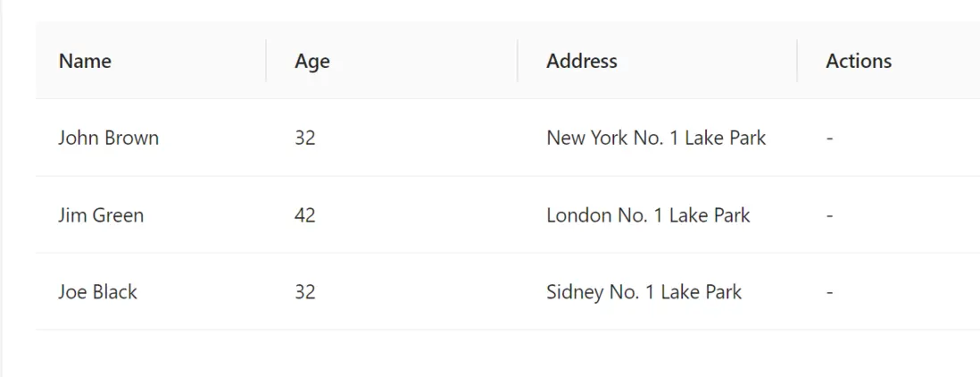This screenshot has height=377, width=980.
Task: Click the divider between Address and Actions headers
Action: click(x=797, y=61)
